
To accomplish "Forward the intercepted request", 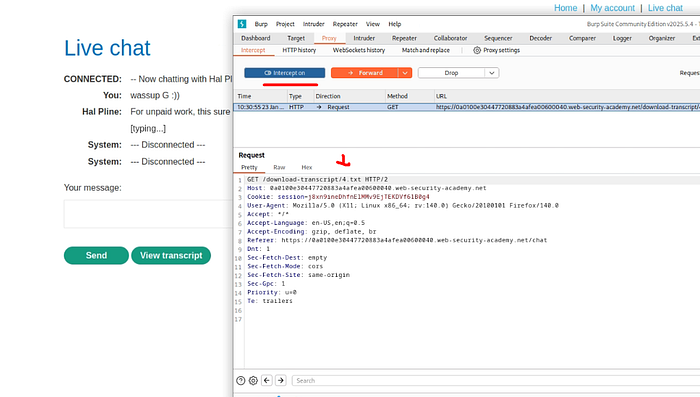I will pyautogui.click(x=365, y=73).
